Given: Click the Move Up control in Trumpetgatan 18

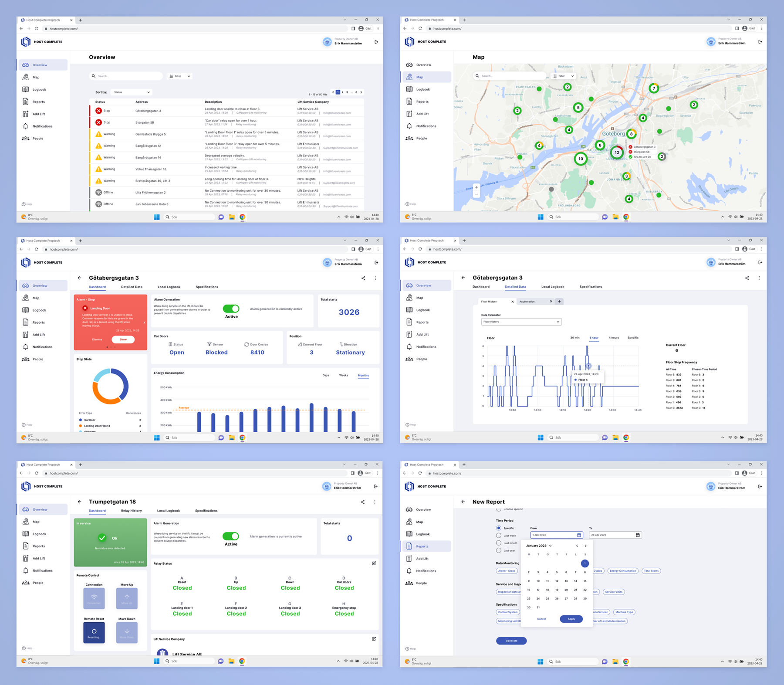Looking at the screenshot, I should pos(127,598).
